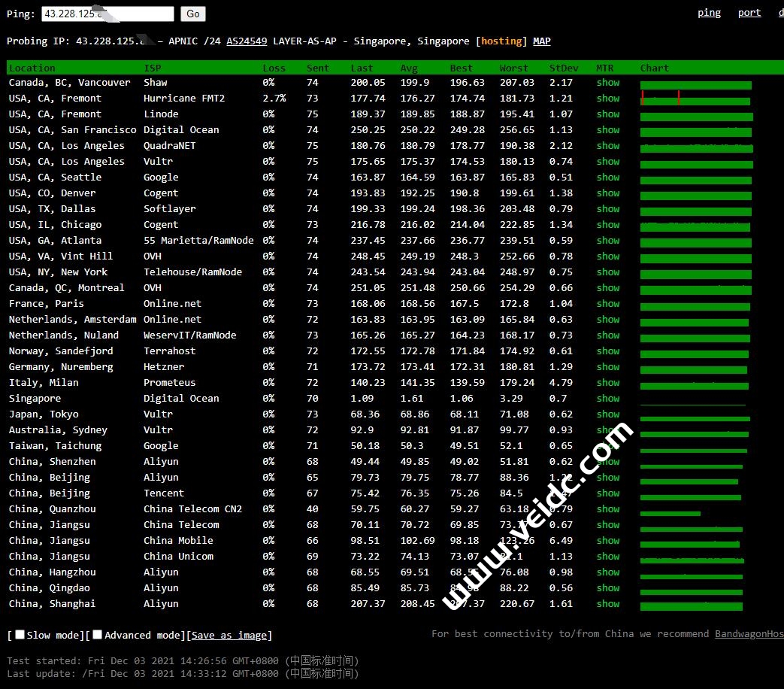Viewport: 784px width, 689px height.
Task: Show MTR for San Francisco Digital Ocean
Action: [608, 130]
